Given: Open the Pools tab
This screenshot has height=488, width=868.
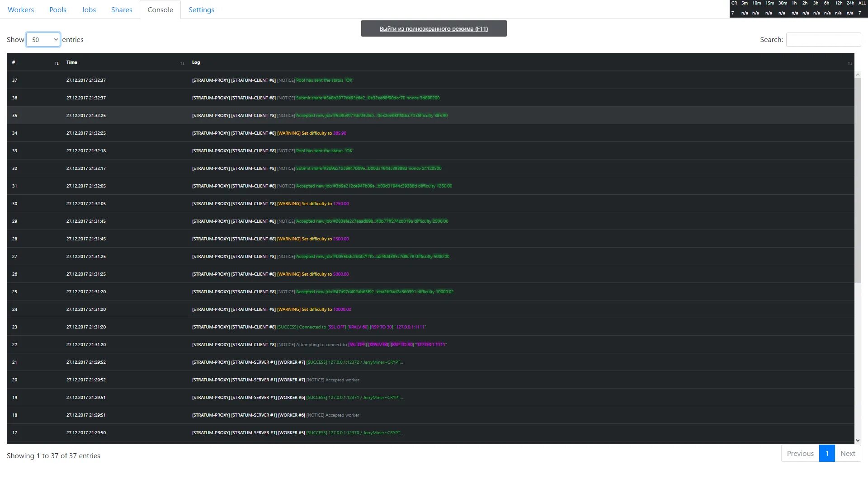Looking at the screenshot, I should coord(58,9).
